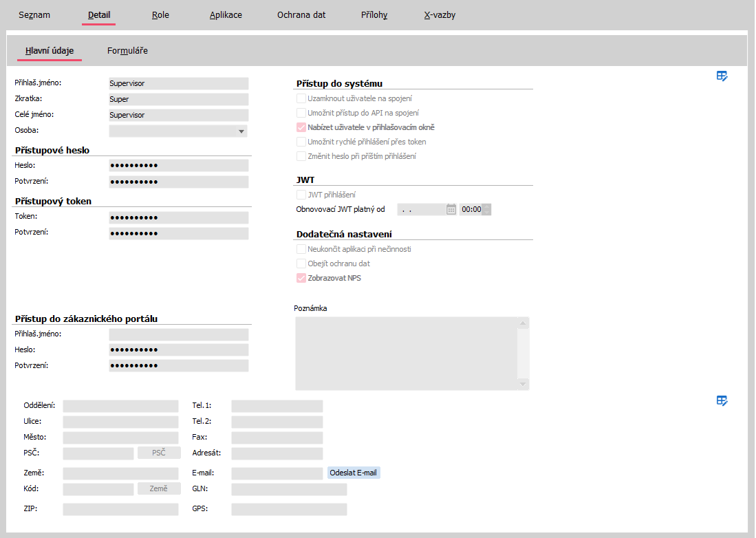Go to the Seznam tab

point(34,14)
